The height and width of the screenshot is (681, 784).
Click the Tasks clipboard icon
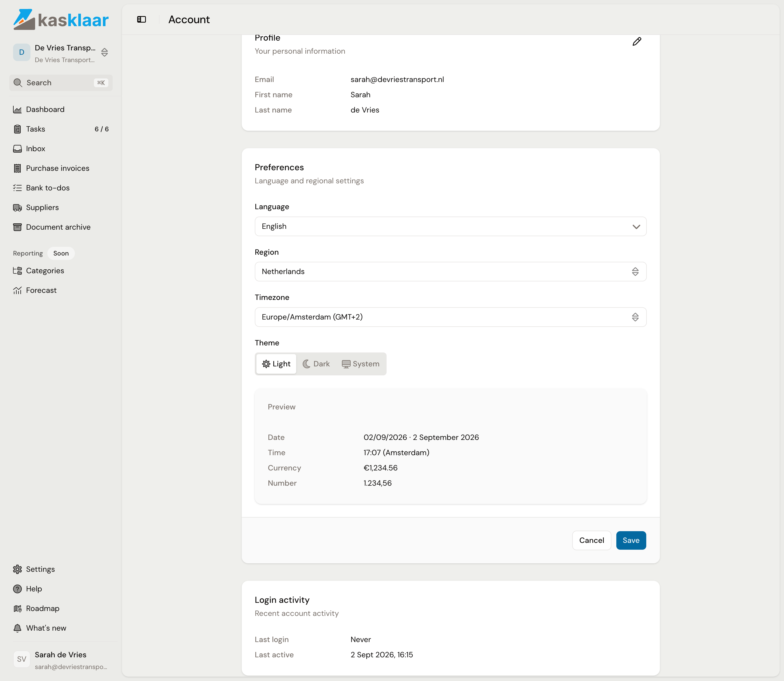[x=17, y=129]
